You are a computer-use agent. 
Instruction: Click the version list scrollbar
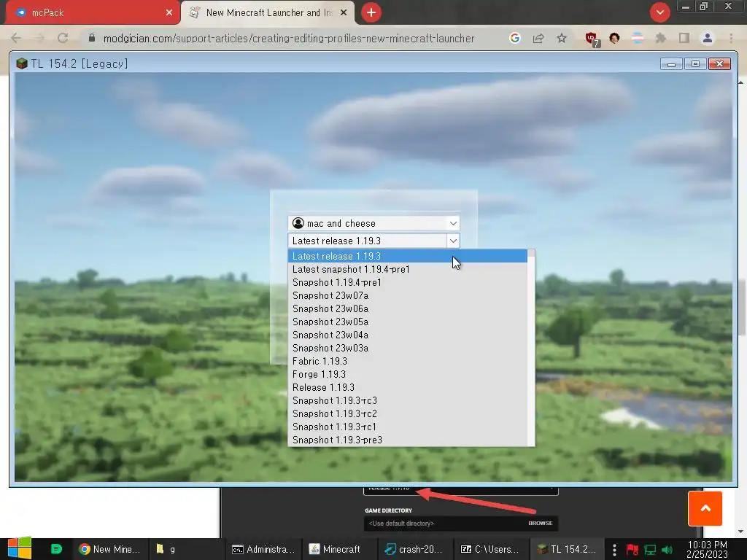pos(531,348)
